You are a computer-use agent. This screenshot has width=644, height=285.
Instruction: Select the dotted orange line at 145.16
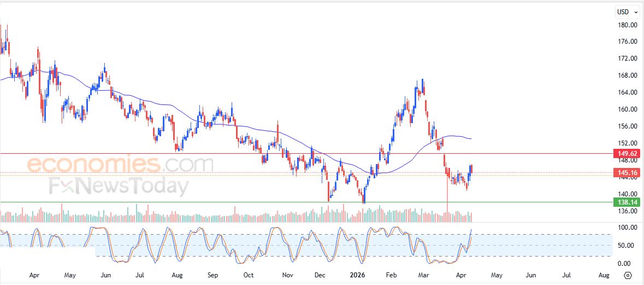pos(306,173)
